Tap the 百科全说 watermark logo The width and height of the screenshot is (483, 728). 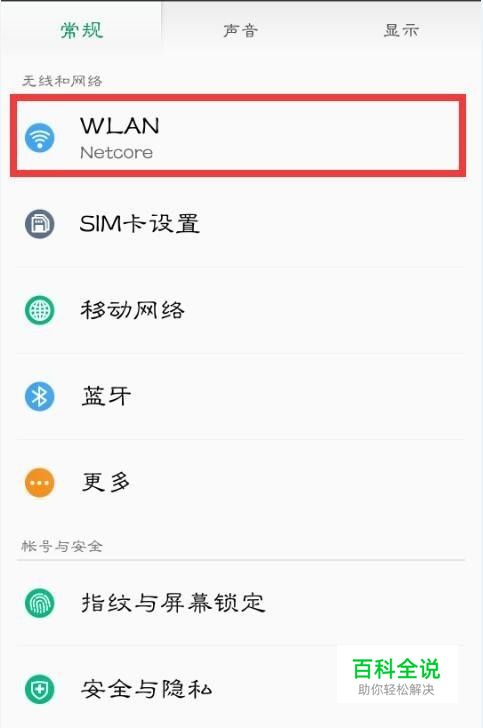(396, 676)
